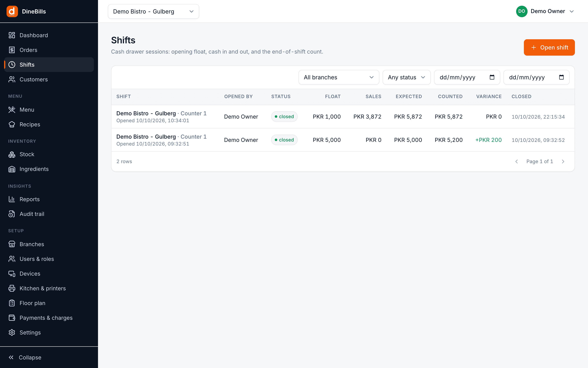The width and height of the screenshot is (588, 368).
Task: Open the Demo Bistro - Gulberg branch selector
Action: [x=153, y=11]
